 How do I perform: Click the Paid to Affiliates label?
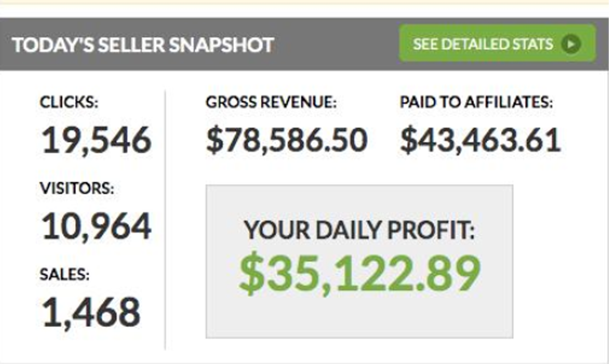click(476, 102)
